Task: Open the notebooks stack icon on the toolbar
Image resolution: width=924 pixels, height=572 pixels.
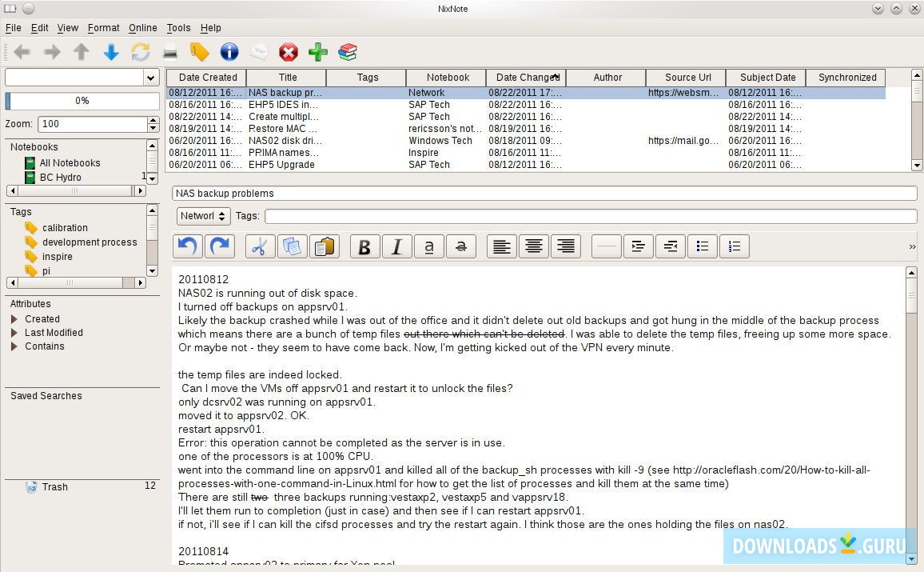Action: click(x=347, y=52)
